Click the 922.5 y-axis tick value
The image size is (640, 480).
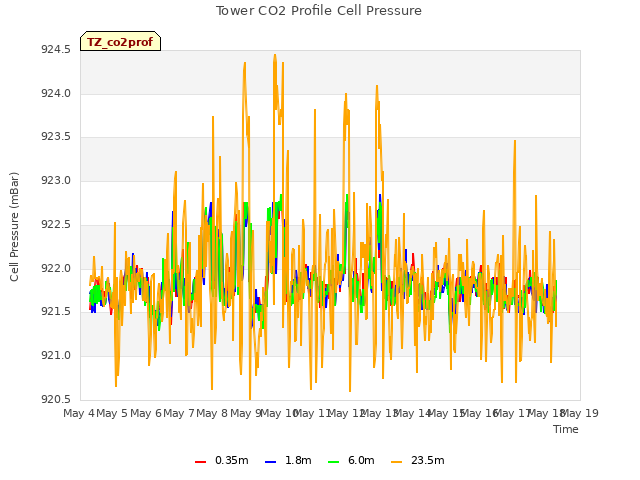pyautogui.click(x=56, y=224)
